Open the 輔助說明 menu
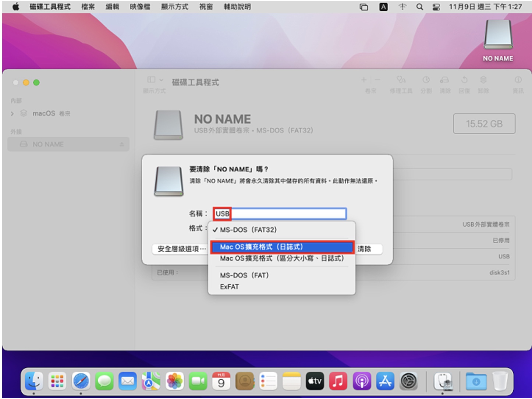The height and width of the screenshot is (399, 532). [237, 7]
